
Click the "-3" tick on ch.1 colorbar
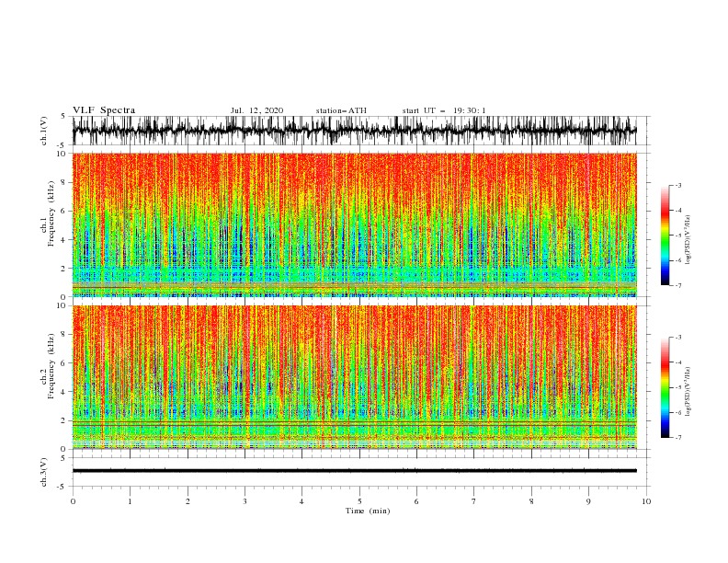click(x=677, y=185)
